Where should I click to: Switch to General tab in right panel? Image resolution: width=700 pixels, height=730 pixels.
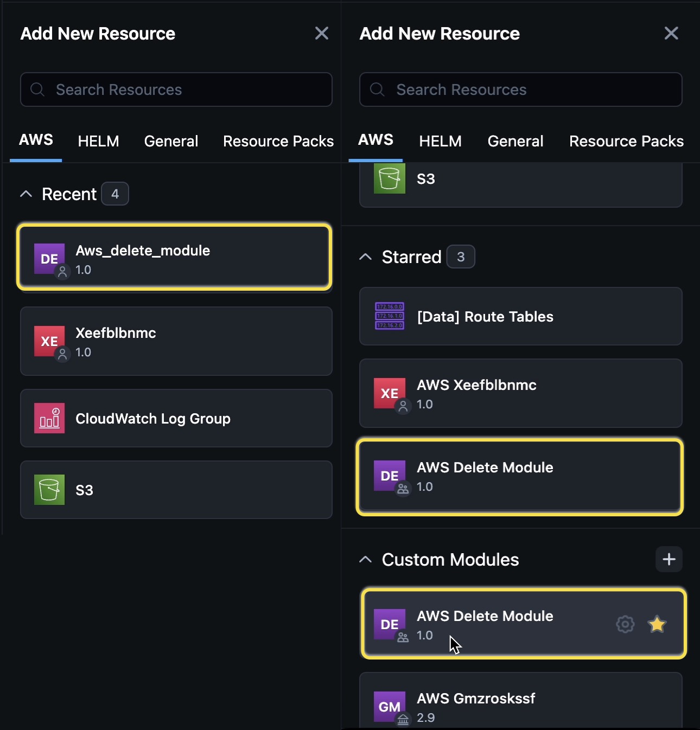pyautogui.click(x=516, y=141)
